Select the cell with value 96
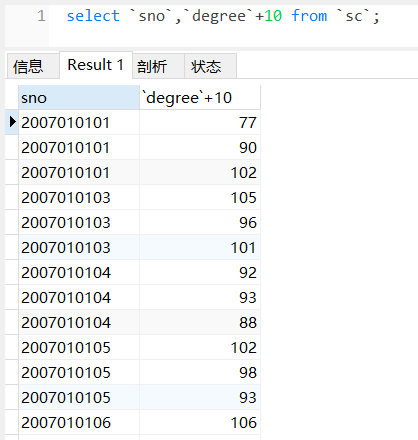 click(200, 222)
